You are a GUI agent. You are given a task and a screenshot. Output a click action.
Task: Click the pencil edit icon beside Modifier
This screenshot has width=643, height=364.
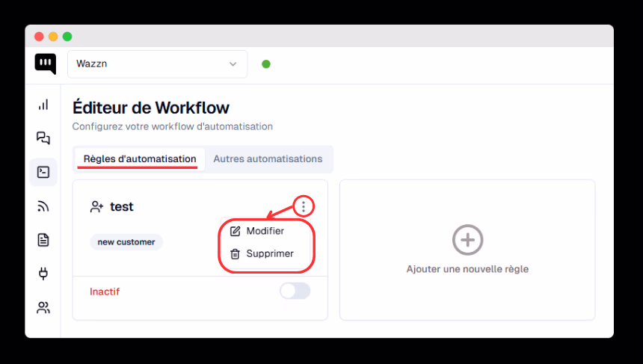(235, 231)
